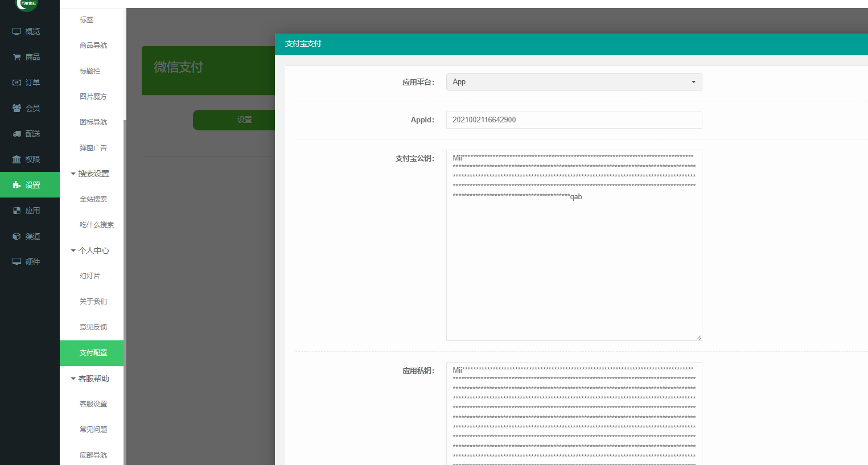Click the monitor icon beside 概览
868x465 pixels.
tap(17, 31)
